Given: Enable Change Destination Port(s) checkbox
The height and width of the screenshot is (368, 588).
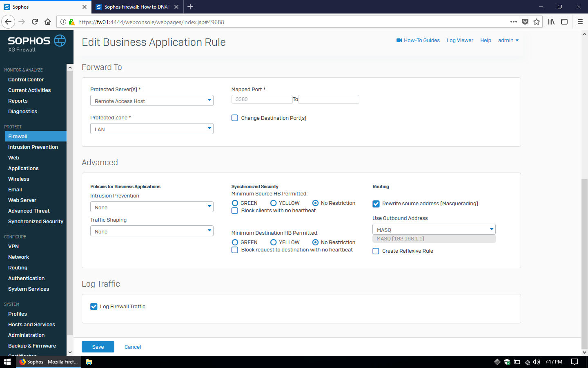Looking at the screenshot, I should 235,118.
